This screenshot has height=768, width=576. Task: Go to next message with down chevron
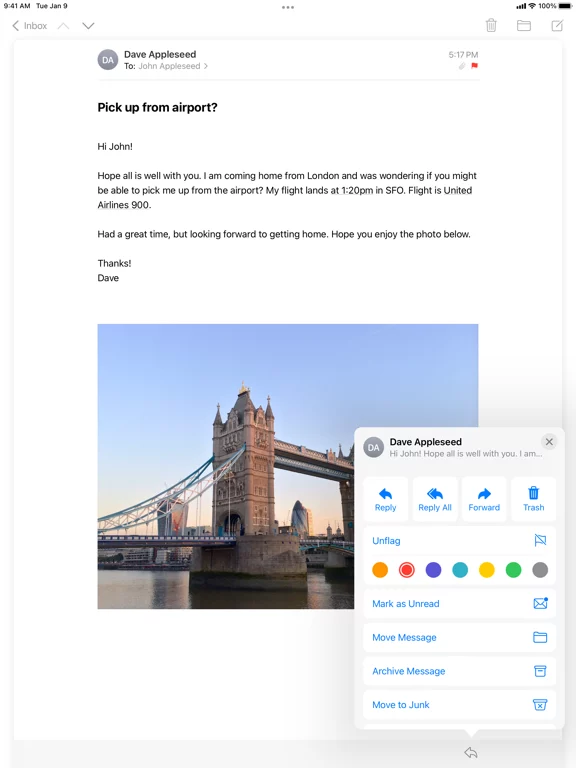tap(88, 25)
